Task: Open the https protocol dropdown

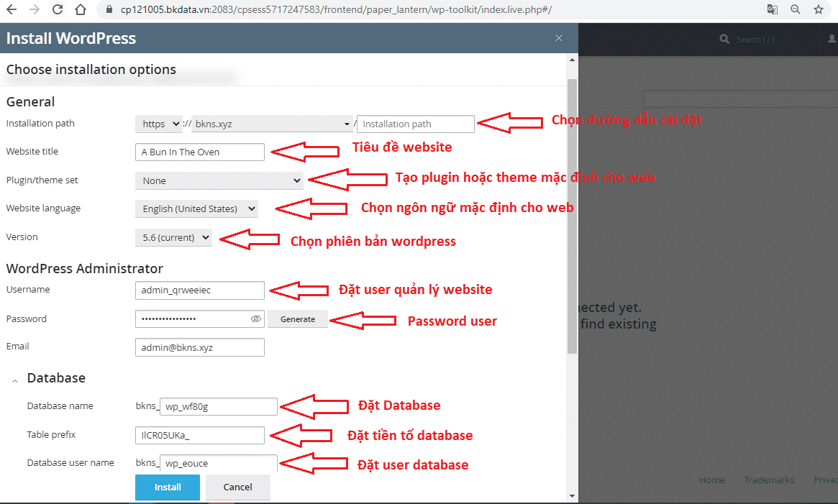Action: pos(159,124)
